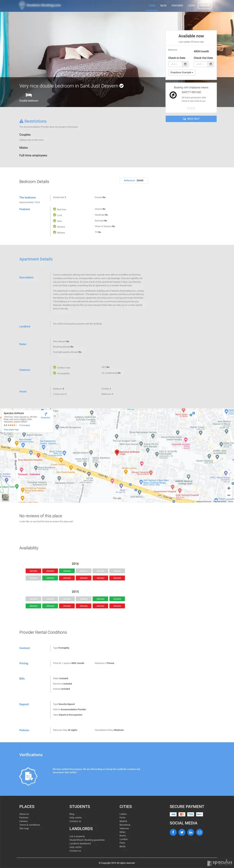
Task: Open the Site map footer link
Action: [x=24, y=828]
